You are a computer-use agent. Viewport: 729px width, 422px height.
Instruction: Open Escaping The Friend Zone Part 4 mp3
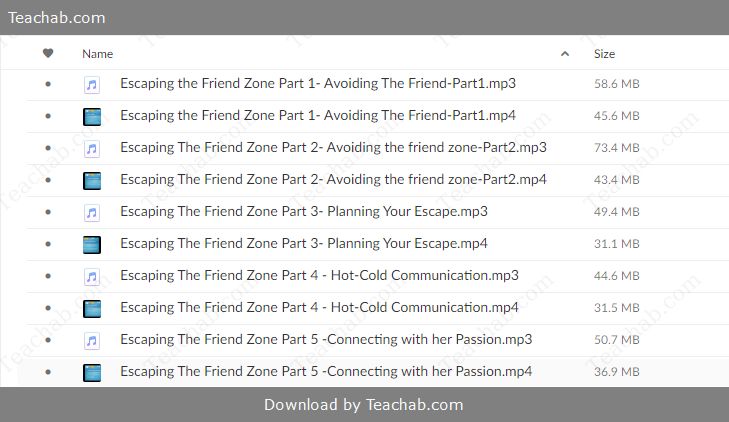click(x=319, y=276)
